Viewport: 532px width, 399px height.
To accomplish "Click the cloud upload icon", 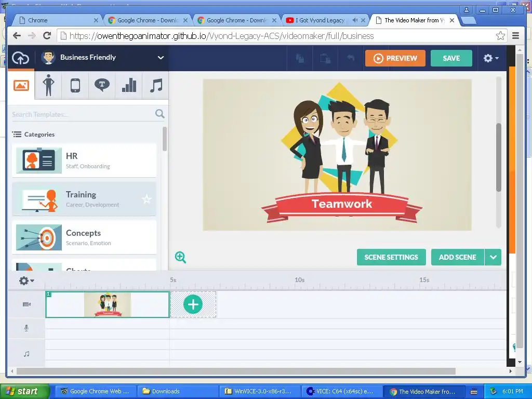I will pos(20,58).
